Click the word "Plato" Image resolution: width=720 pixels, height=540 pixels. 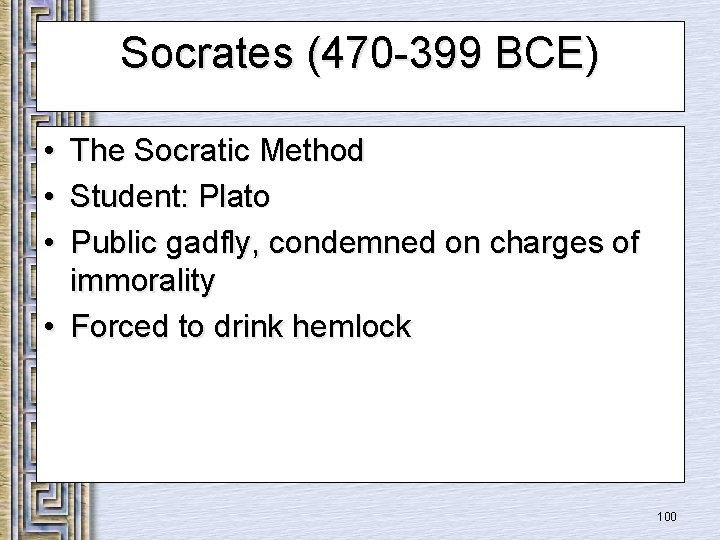pos(234,196)
